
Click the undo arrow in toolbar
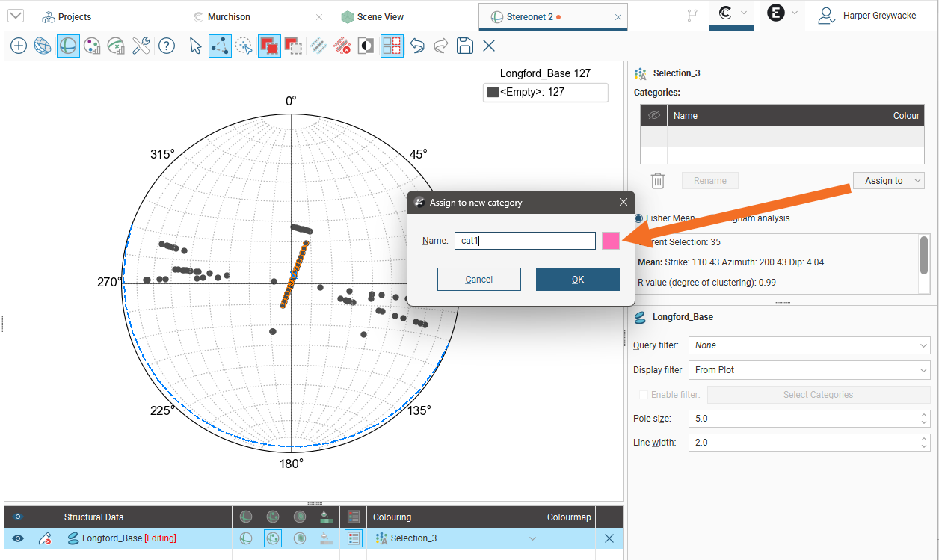coord(417,46)
